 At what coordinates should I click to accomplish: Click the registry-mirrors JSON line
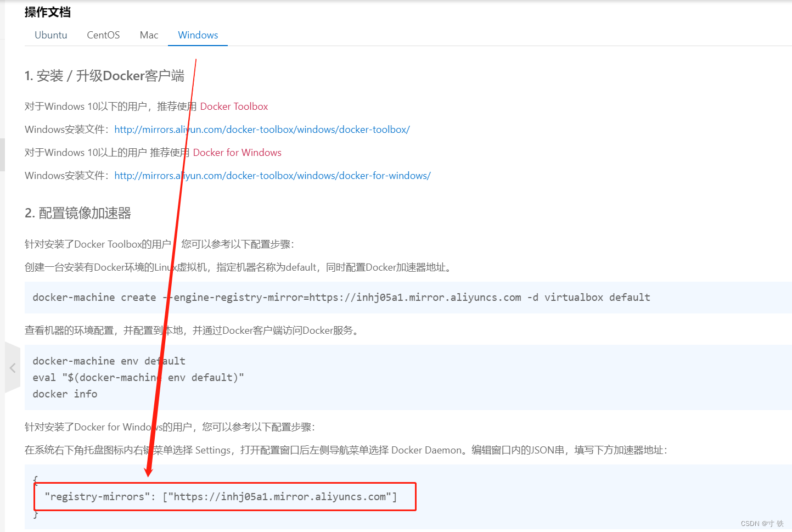click(221, 497)
